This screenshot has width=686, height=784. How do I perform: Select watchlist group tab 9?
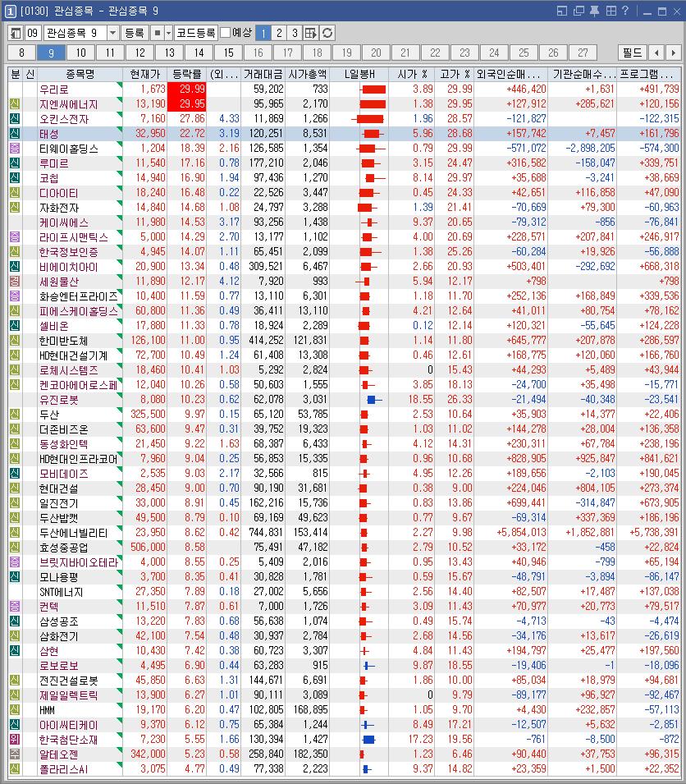(51, 53)
